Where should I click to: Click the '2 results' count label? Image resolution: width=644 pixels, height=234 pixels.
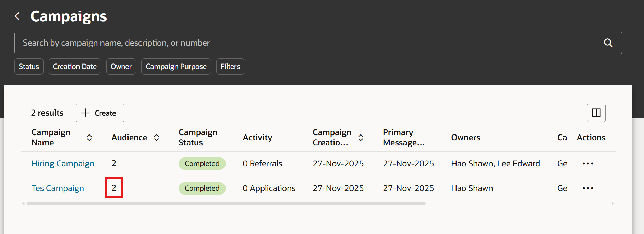click(x=47, y=113)
